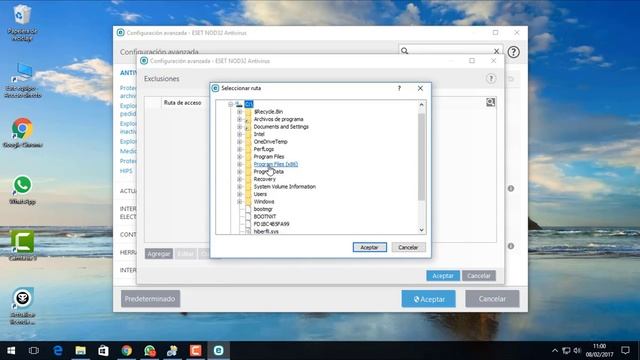Launch Microsoft Edge from taskbar
The width and height of the screenshot is (640, 360).
[x=58, y=351]
